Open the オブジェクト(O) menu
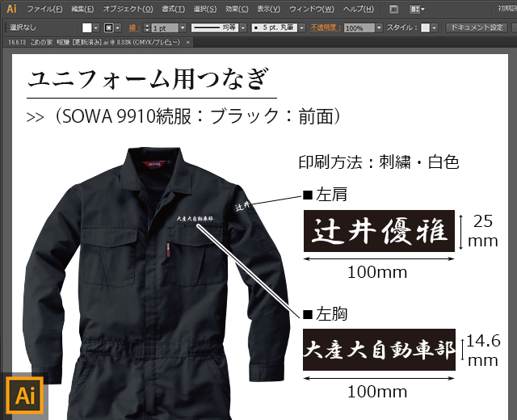 pyautogui.click(x=128, y=9)
